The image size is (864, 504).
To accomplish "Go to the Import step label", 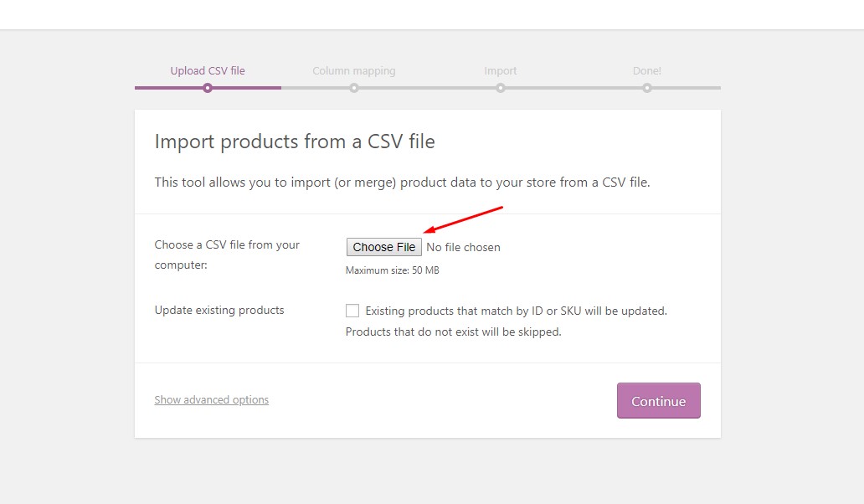I will click(x=500, y=71).
